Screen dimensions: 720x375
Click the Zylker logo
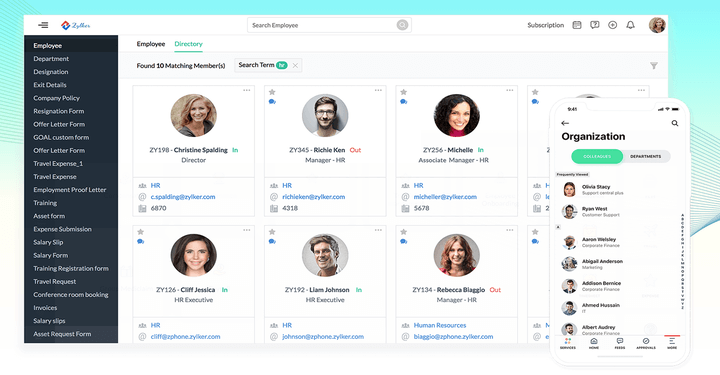point(76,25)
